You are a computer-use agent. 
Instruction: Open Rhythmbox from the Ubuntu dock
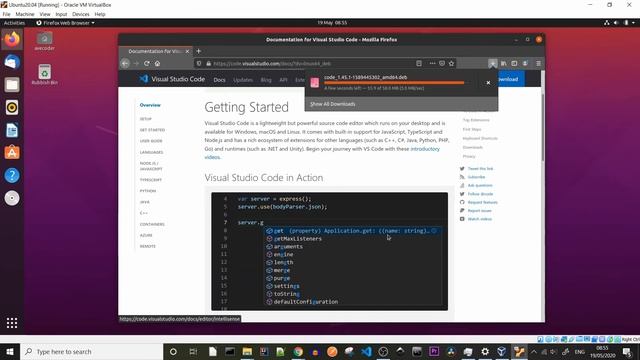[x=12, y=108]
